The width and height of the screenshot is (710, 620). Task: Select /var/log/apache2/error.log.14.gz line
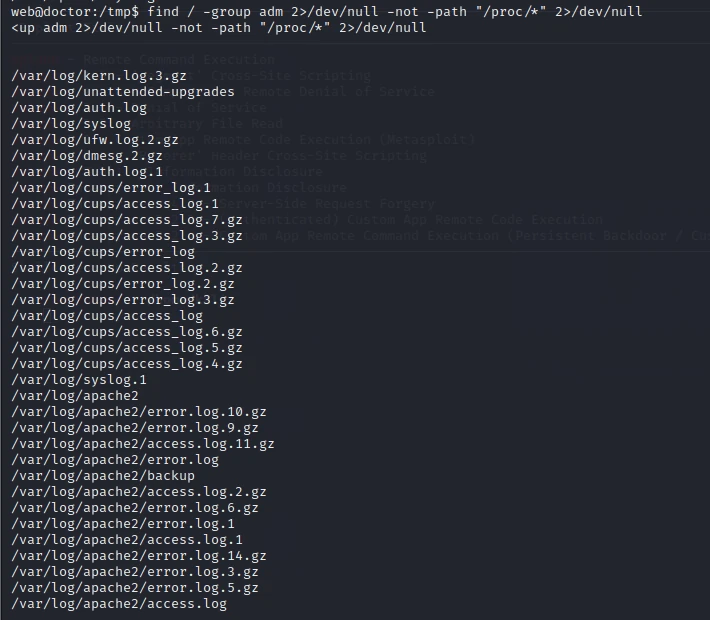click(x=139, y=556)
